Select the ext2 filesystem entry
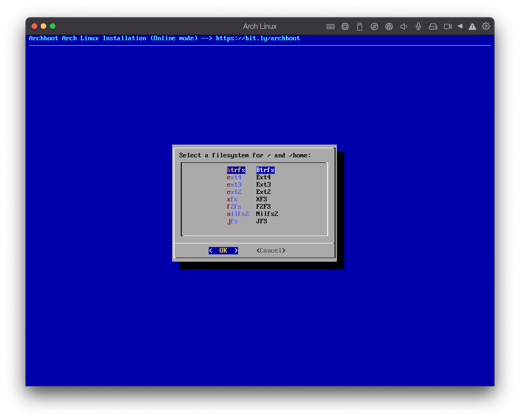This screenshot has width=520, height=420. pos(234,192)
